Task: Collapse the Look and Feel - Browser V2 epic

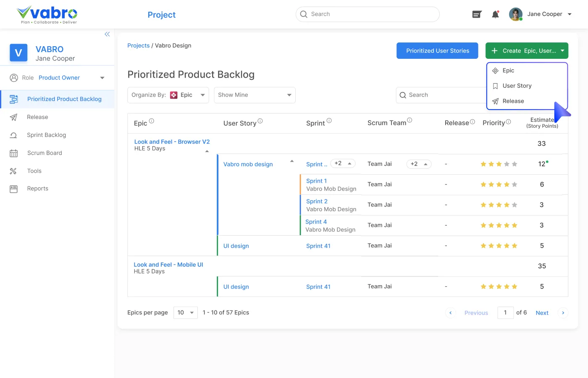Action: pos(207,151)
